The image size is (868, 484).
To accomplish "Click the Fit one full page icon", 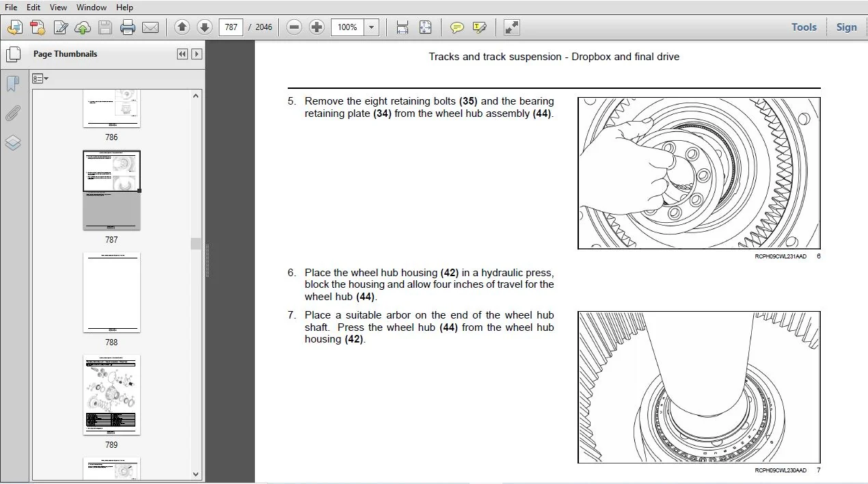I will click(x=425, y=27).
